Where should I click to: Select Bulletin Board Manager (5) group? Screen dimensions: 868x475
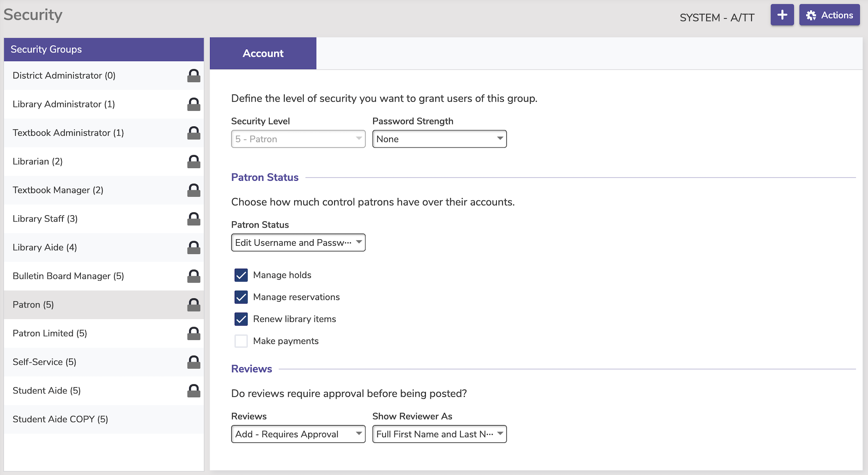pos(104,276)
